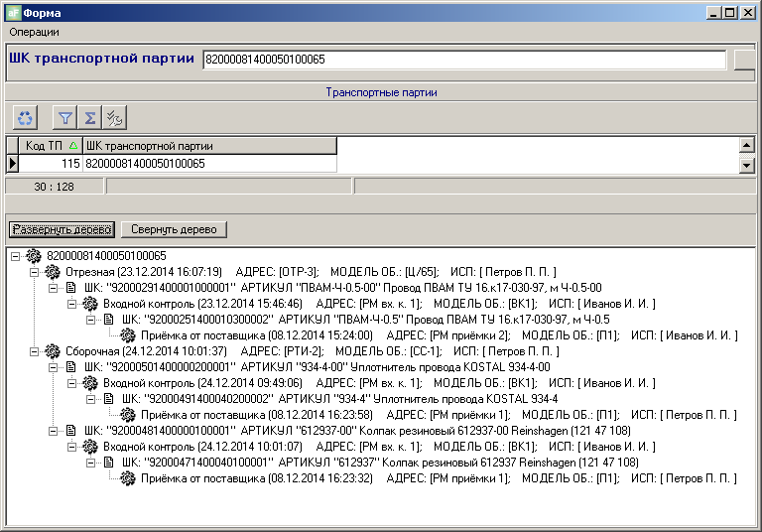This screenshot has width=762, height=532.
Task: Click the gear icon of Отрезная node
Action: pos(53,272)
